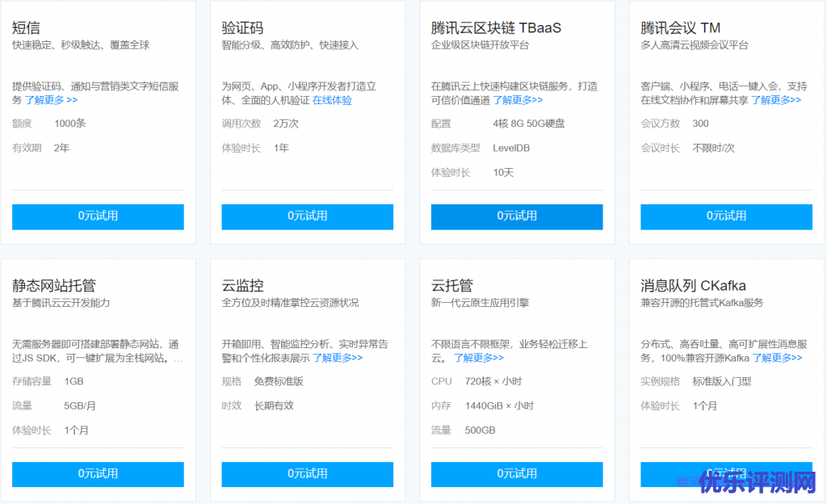Select the 不限时/次 meeting duration value

coord(713,148)
